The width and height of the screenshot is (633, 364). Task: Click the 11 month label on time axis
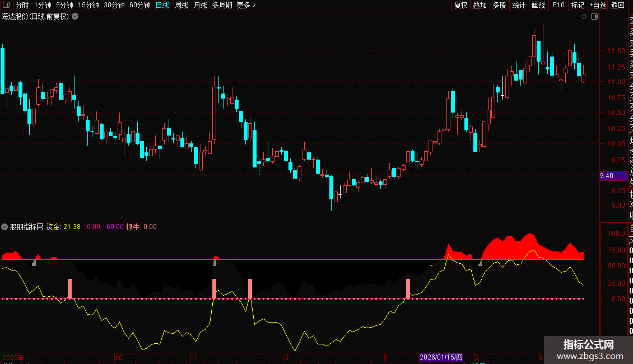coord(194,357)
